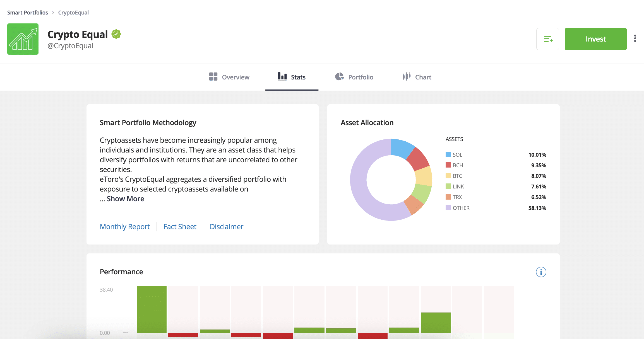Image resolution: width=644 pixels, height=339 pixels.
Task: Click the 58.13% OTHER allocation value
Action: click(x=537, y=208)
